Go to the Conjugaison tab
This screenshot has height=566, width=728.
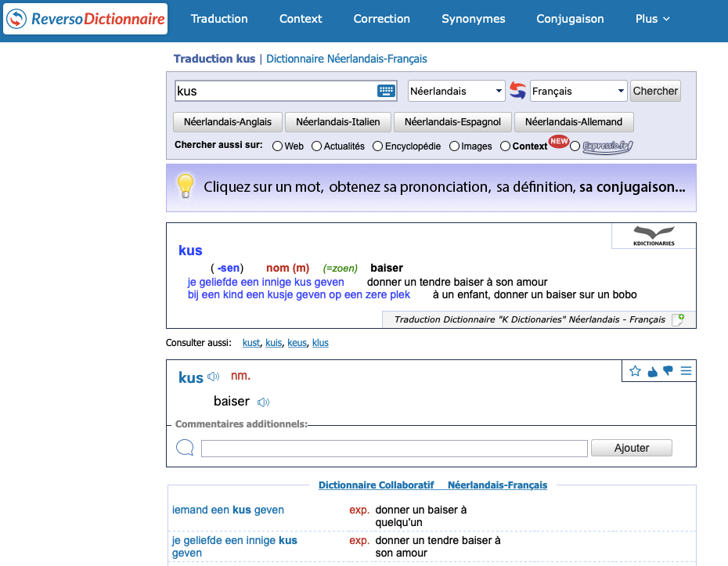[x=570, y=19]
